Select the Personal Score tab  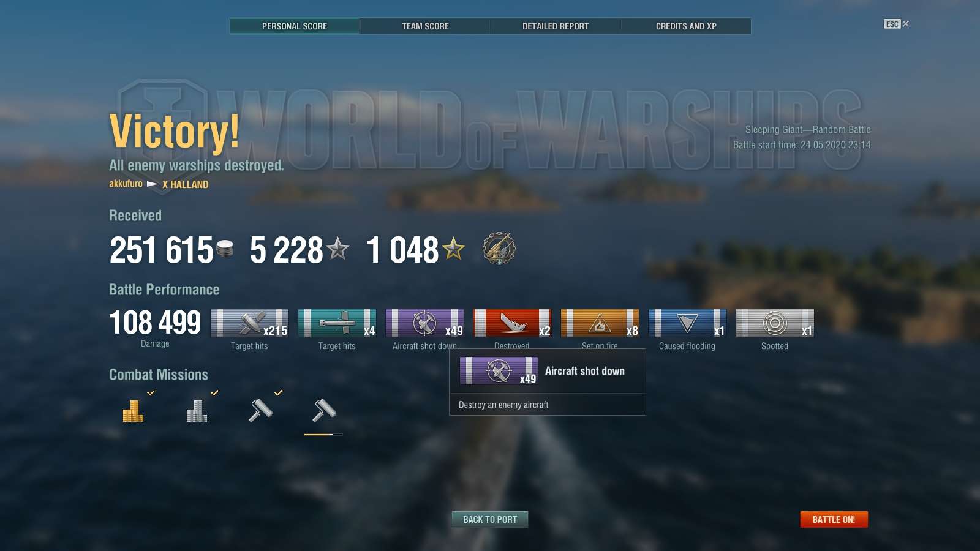(295, 26)
